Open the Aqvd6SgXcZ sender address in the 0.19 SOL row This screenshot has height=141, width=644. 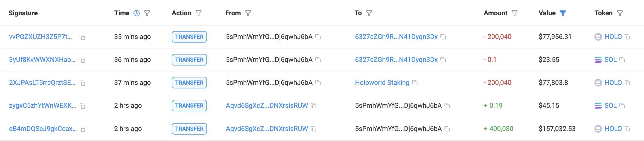pyautogui.click(x=267, y=106)
